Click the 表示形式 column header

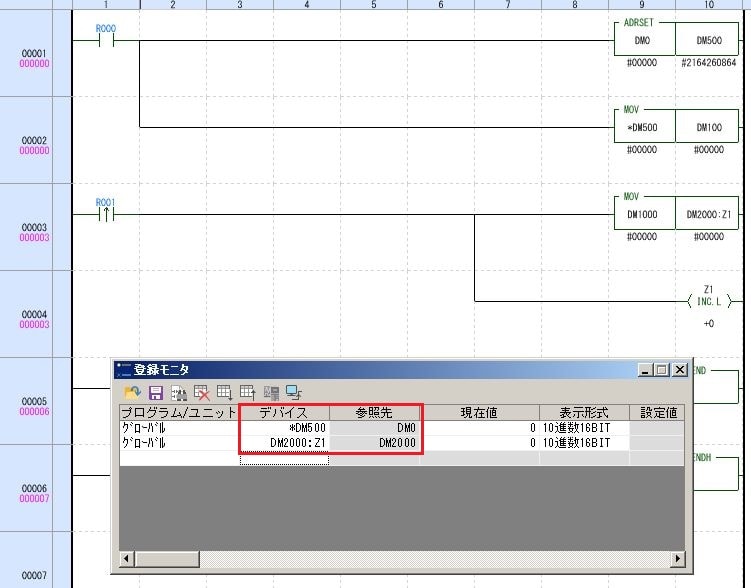pos(583,412)
